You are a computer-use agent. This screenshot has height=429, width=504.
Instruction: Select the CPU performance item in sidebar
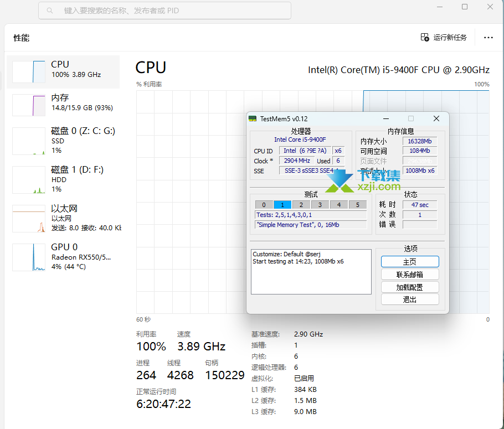pos(63,71)
